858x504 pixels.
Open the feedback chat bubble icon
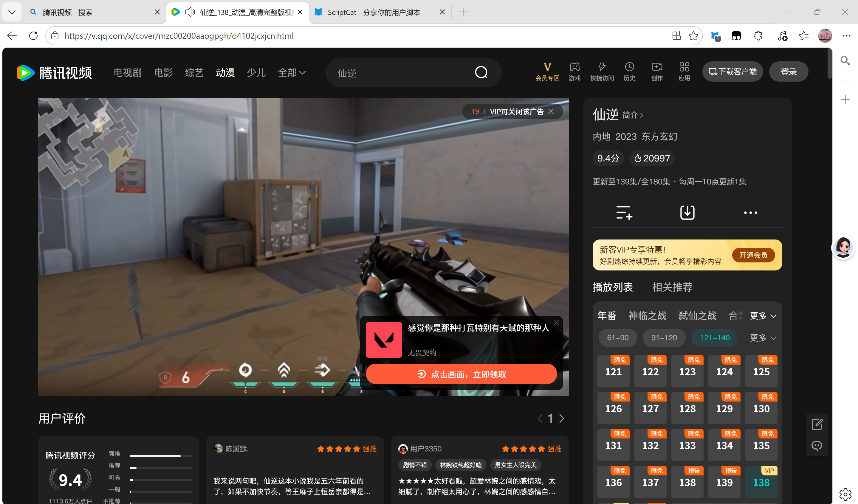[x=817, y=446]
